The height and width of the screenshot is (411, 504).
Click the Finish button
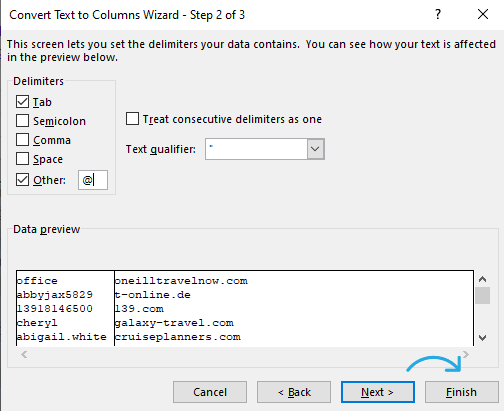(x=462, y=392)
